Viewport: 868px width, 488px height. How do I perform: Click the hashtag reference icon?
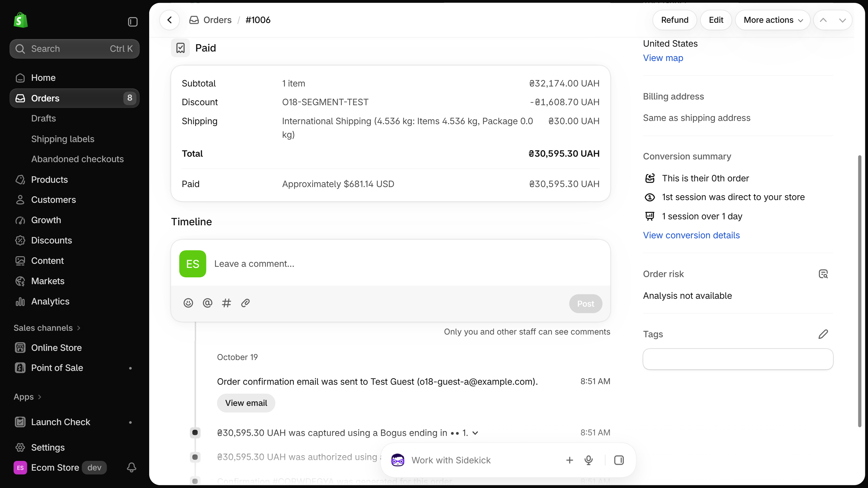coord(226,303)
